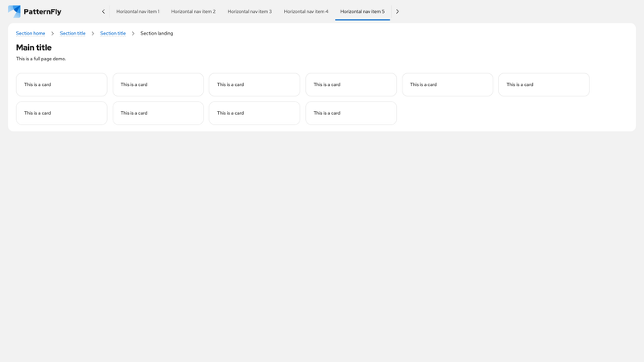Go to Horizontal nav item 4
This screenshot has width=644, height=362.
pos(306,11)
